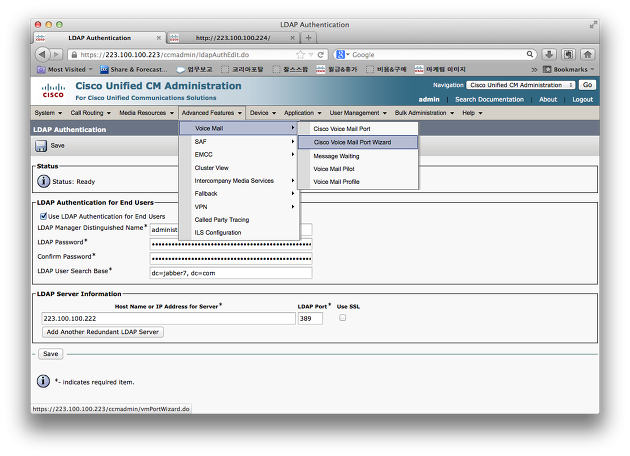
Task: Select Voice Mail Pilot menu item
Action: pyautogui.click(x=358, y=169)
